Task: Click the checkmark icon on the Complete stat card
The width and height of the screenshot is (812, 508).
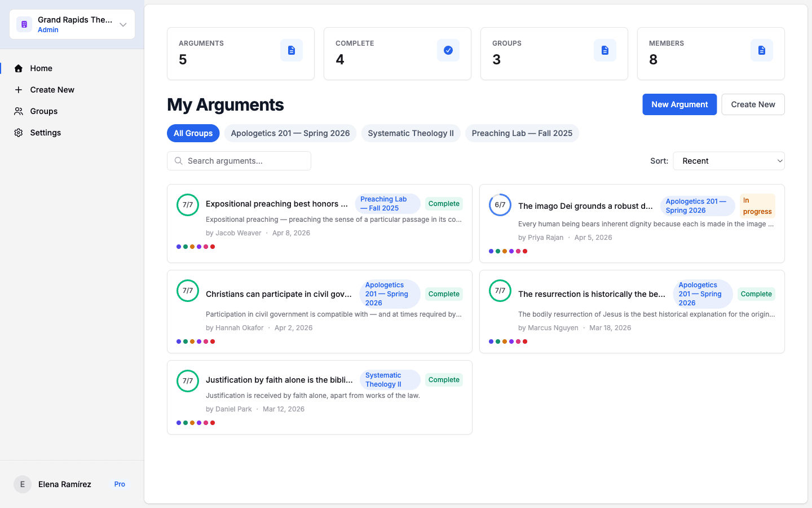Action: [x=448, y=50]
